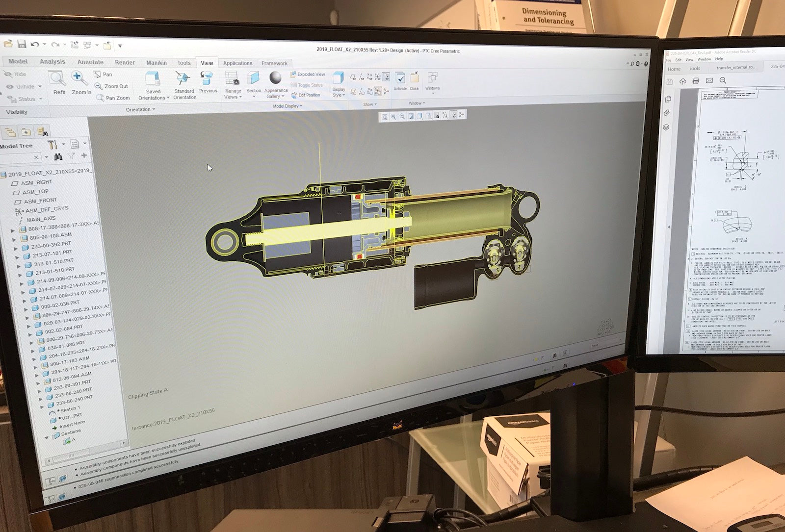This screenshot has width=785, height=532.
Task: Open the layers panel in Acrobat sidebar
Action: point(666,127)
